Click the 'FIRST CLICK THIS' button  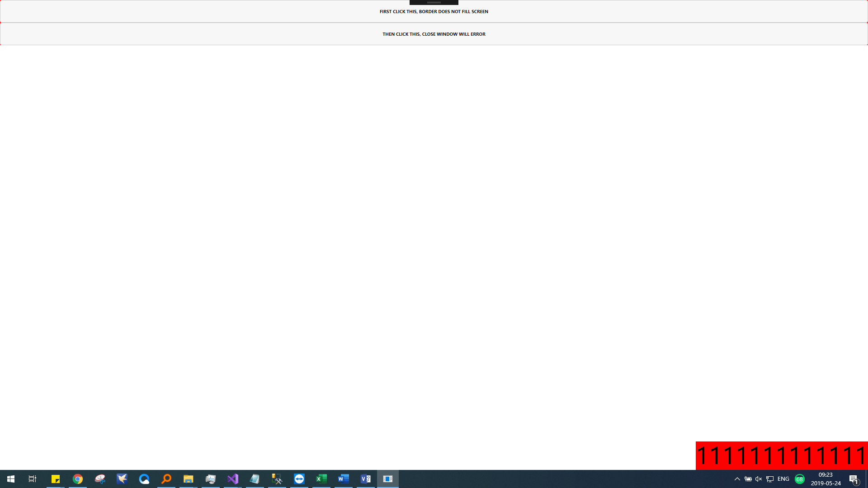tap(434, 11)
